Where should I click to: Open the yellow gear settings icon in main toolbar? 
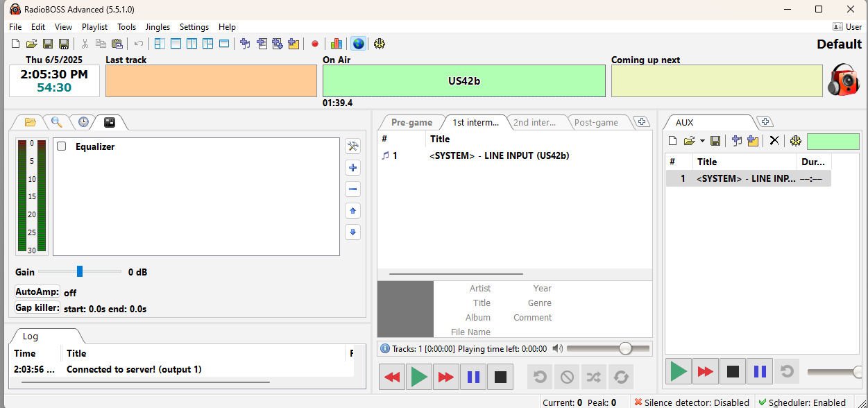click(380, 44)
